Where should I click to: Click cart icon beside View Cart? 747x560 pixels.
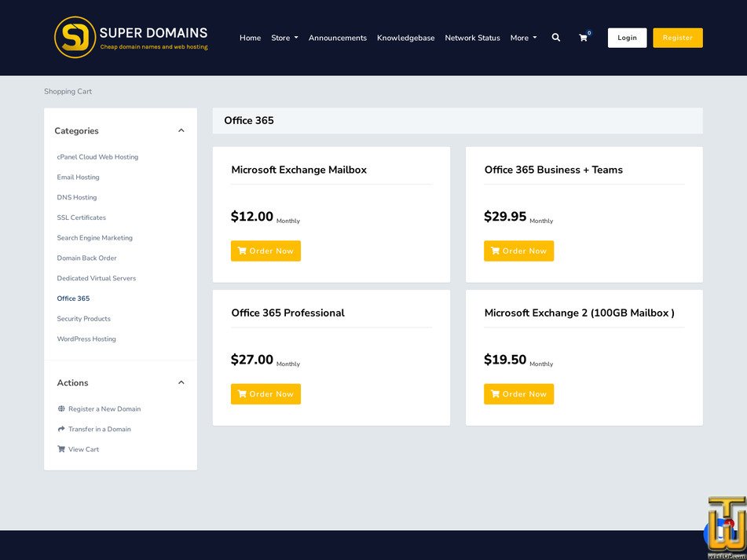click(x=61, y=449)
